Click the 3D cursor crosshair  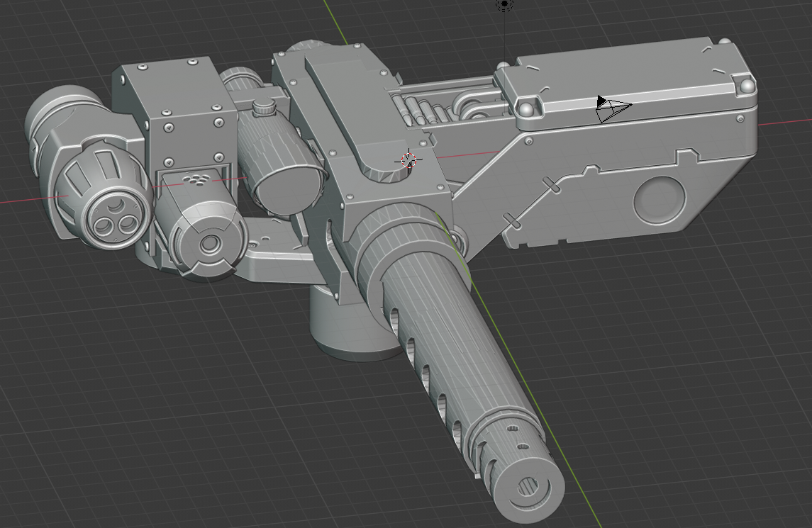[x=408, y=160]
